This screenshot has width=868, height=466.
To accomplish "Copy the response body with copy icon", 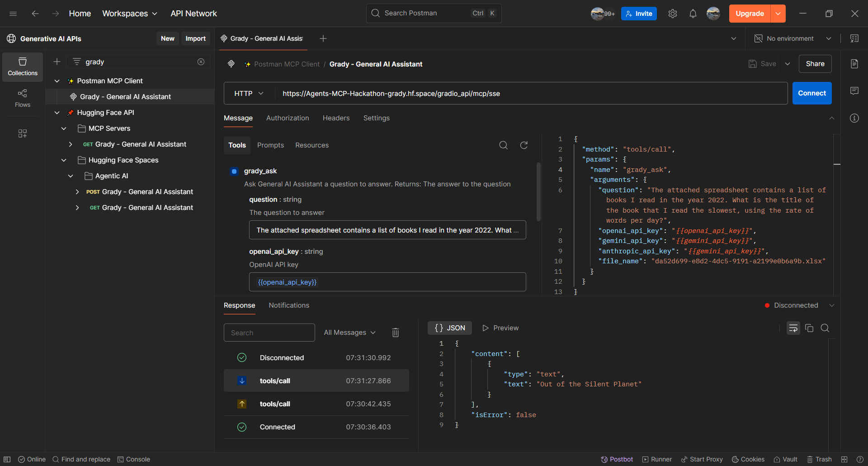I will click(809, 328).
